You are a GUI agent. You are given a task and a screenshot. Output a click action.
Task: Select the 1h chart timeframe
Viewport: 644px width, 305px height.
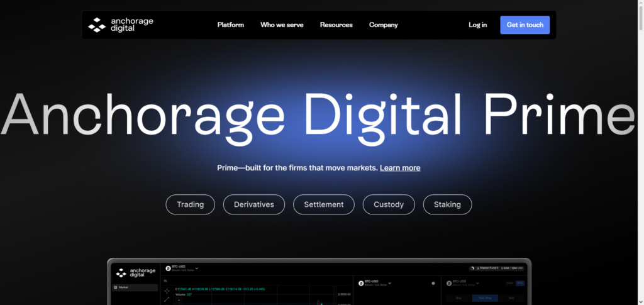[x=165, y=280]
